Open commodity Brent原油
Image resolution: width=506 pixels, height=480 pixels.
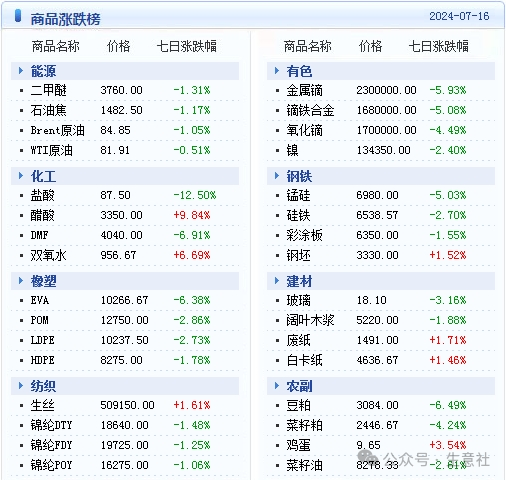click(57, 130)
